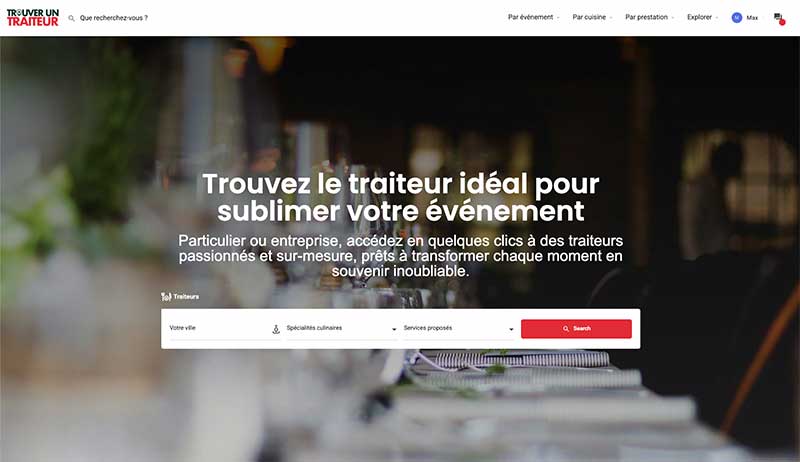Select the Traiteurs tab label
The width and height of the screenshot is (800, 462).
coord(186,296)
